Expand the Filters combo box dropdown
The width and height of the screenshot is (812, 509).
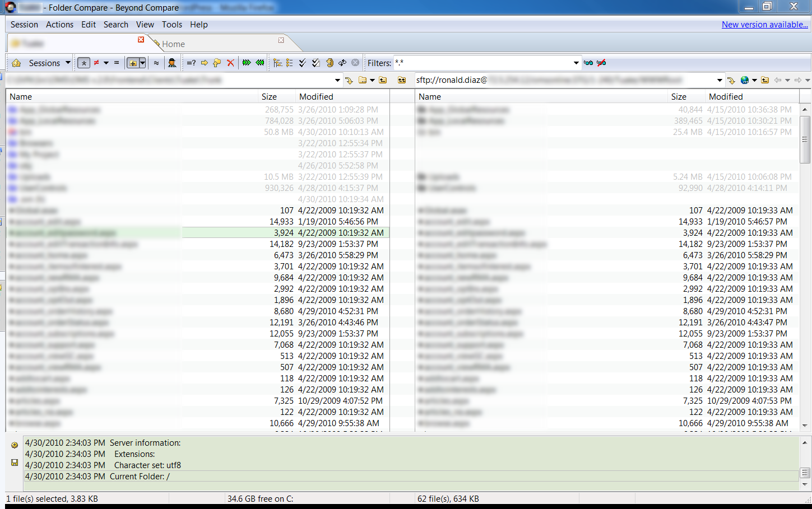tap(576, 63)
